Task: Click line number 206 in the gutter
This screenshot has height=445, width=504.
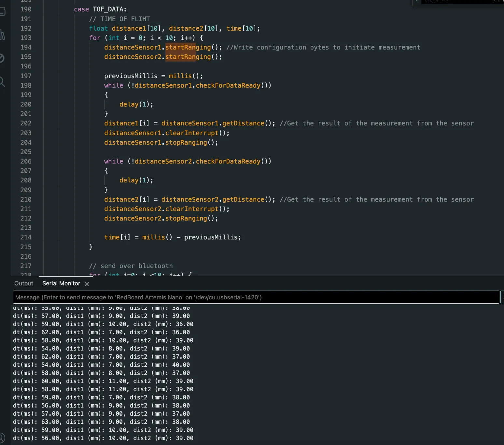Action: click(x=26, y=161)
